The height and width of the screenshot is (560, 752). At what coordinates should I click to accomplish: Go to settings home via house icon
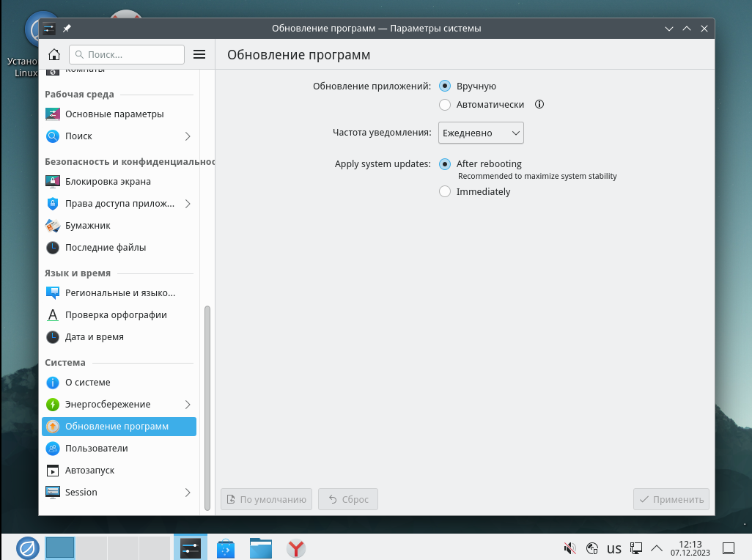point(54,55)
